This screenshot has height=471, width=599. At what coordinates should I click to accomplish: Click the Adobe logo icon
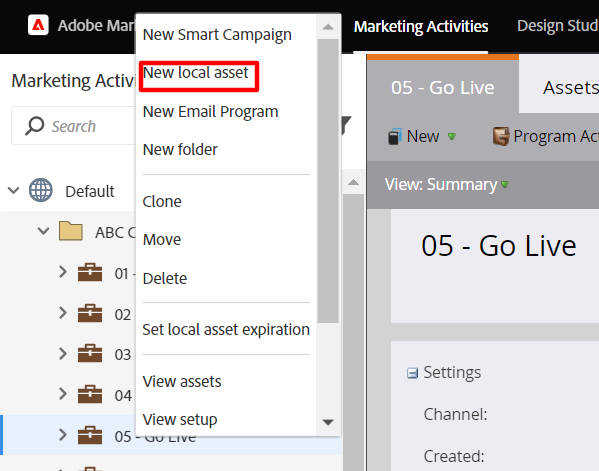38,25
